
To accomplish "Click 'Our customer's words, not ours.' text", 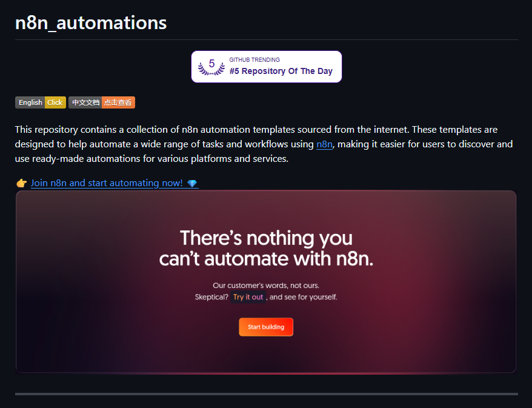I will point(266,286).
